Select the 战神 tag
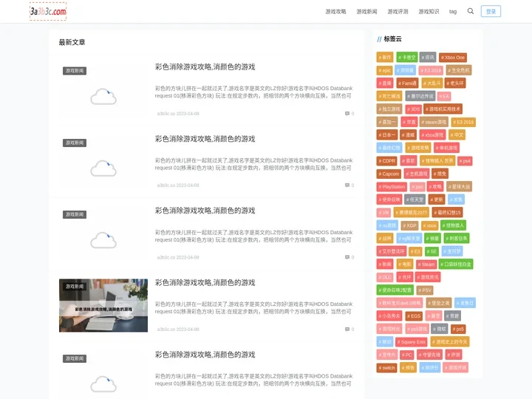This screenshot has height=399, width=532. click(384, 238)
